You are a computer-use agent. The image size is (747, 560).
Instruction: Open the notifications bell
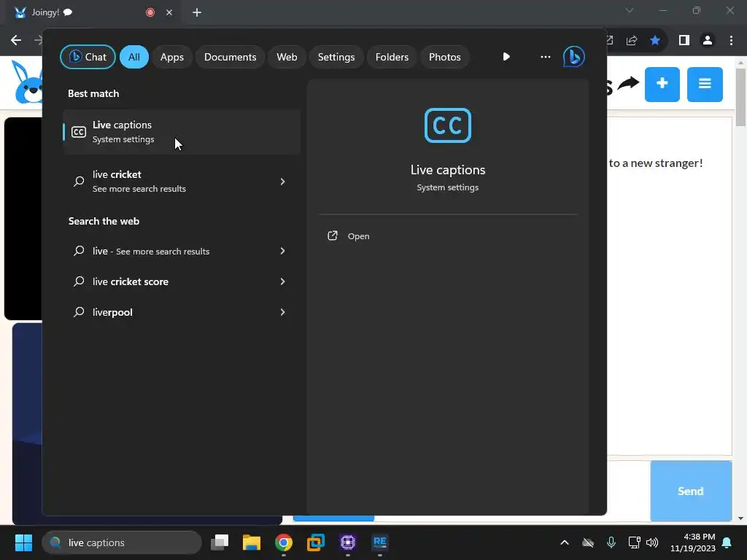pyautogui.click(x=727, y=542)
